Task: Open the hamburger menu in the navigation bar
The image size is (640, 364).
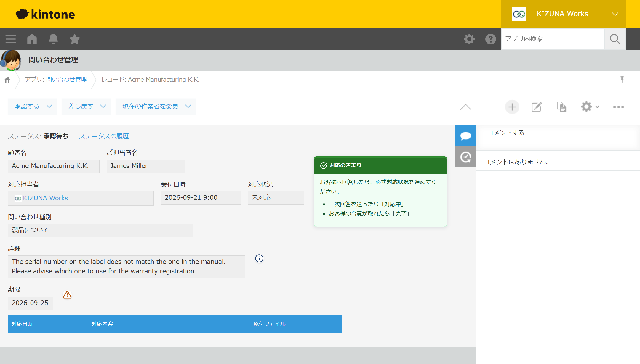Action: tap(11, 39)
